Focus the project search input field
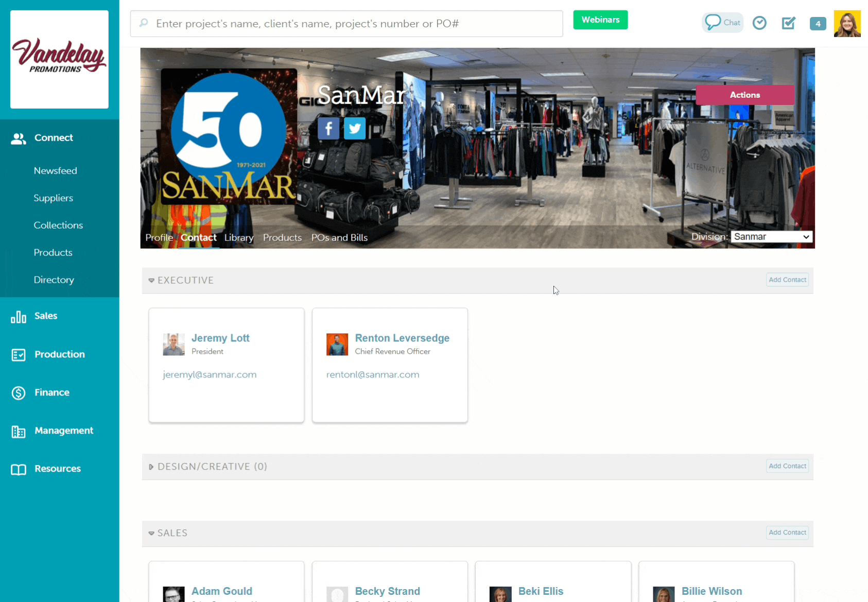Viewport: 868px width, 602px height. pyautogui.click(x=346, y=24)
